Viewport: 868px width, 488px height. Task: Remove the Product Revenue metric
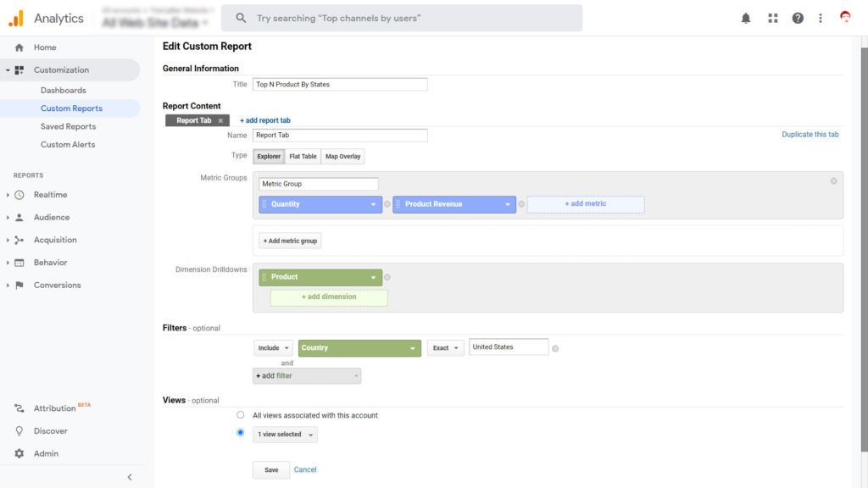pyautogui.click(x=521, y=204)
